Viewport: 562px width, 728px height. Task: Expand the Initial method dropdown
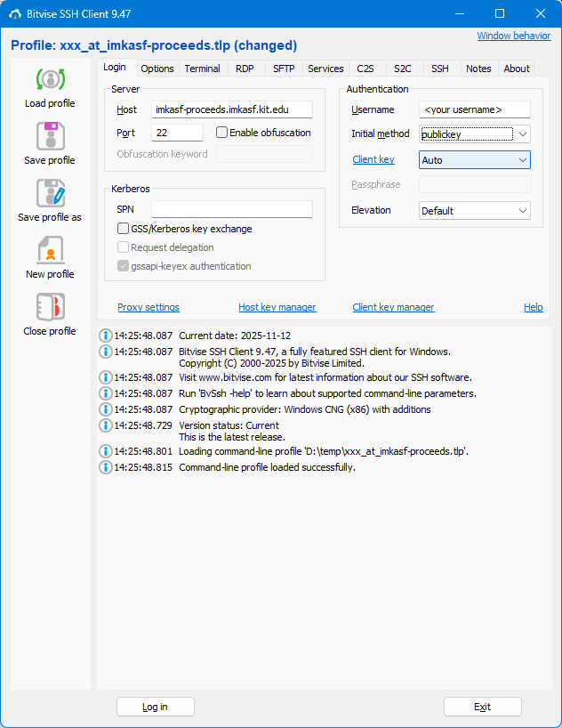[x=523, y=134]
